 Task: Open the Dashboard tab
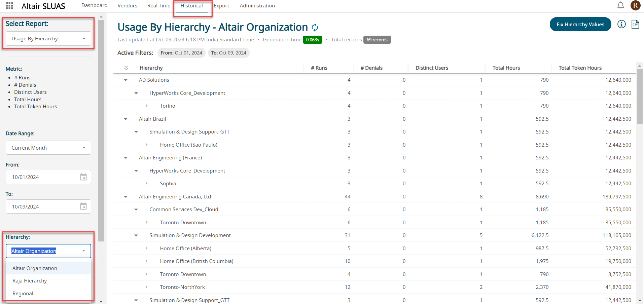tap(95, 5)
